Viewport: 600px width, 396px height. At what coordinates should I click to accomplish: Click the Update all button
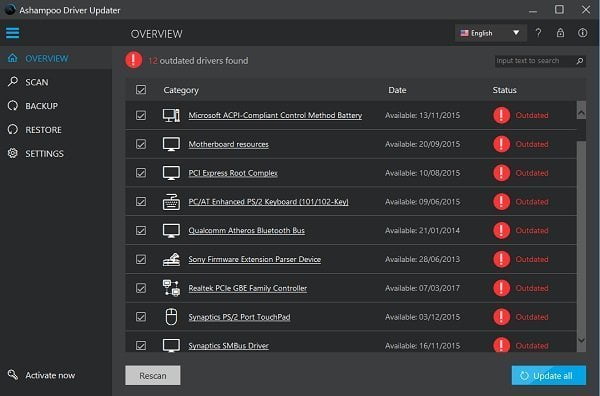point(549,375)
